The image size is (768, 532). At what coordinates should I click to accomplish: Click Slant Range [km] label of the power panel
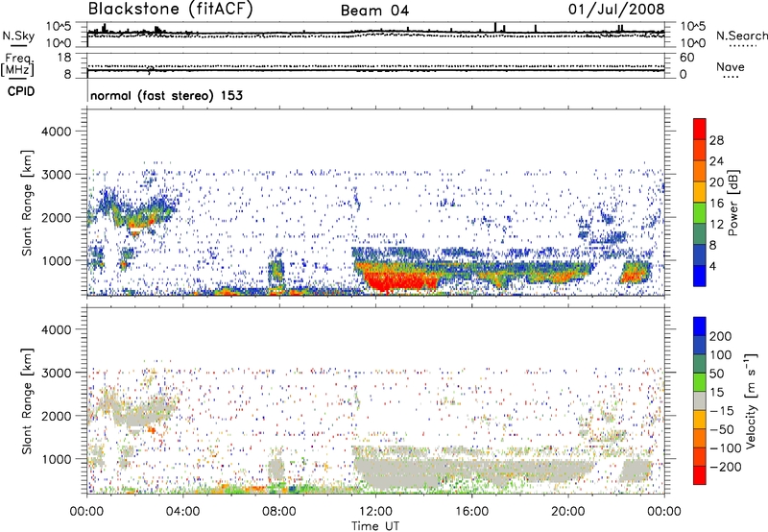coord(27,203)
